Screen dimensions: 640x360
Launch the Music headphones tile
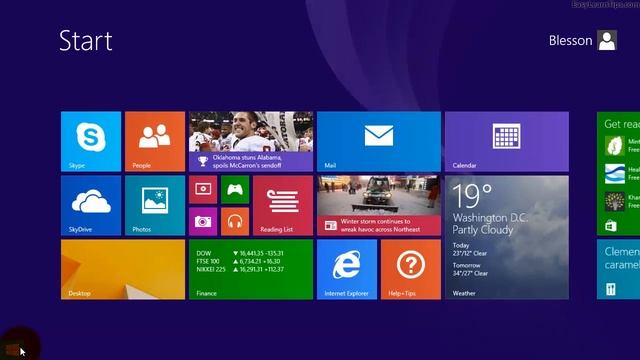[x=235, y=222]
